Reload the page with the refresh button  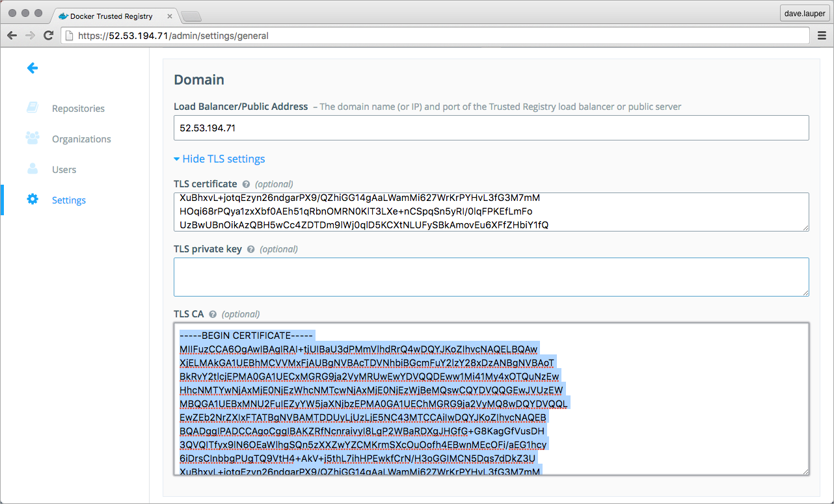pos(48,36)
